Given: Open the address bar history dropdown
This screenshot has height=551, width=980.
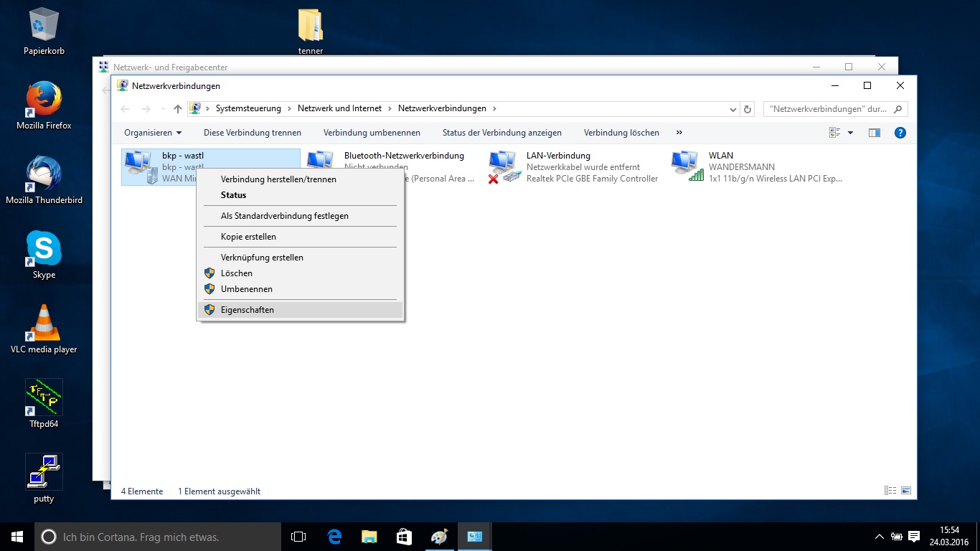Looking at the screenshot, I should 732,109.
